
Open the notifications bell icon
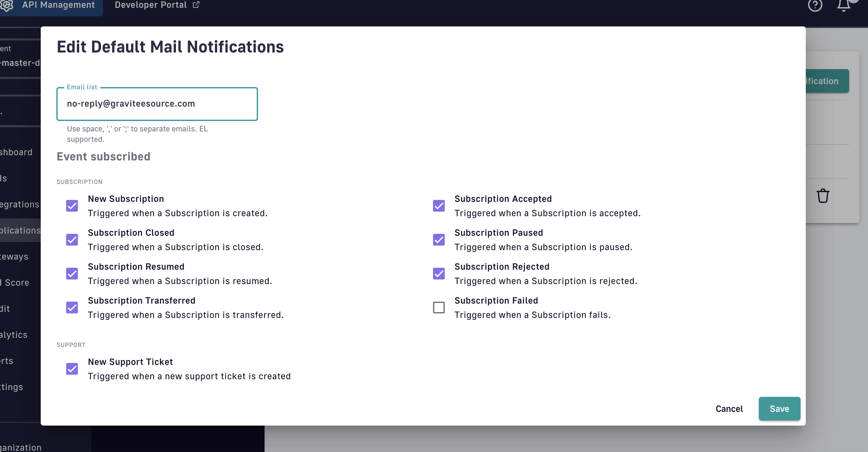(844, 5)
